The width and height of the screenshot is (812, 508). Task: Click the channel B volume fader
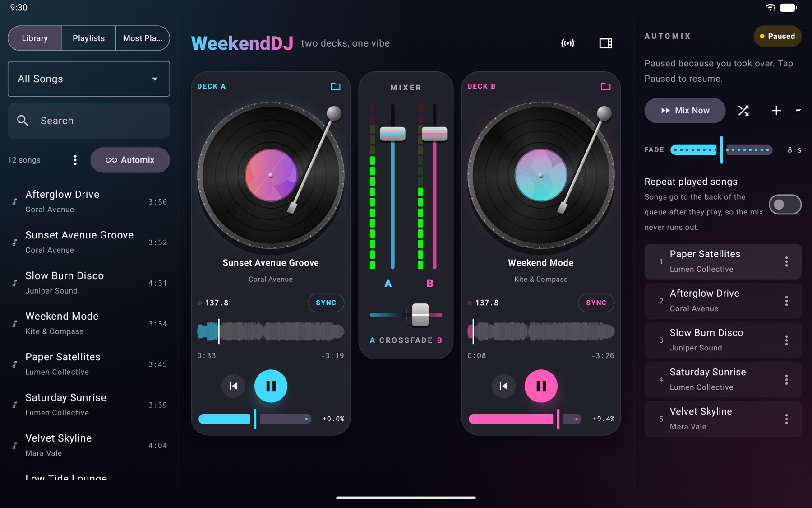(x=434, y=134)
